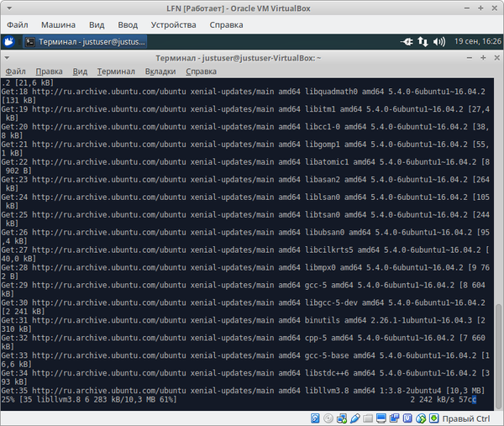Click the hard disk activity status icon

click(x=315, y=418)
